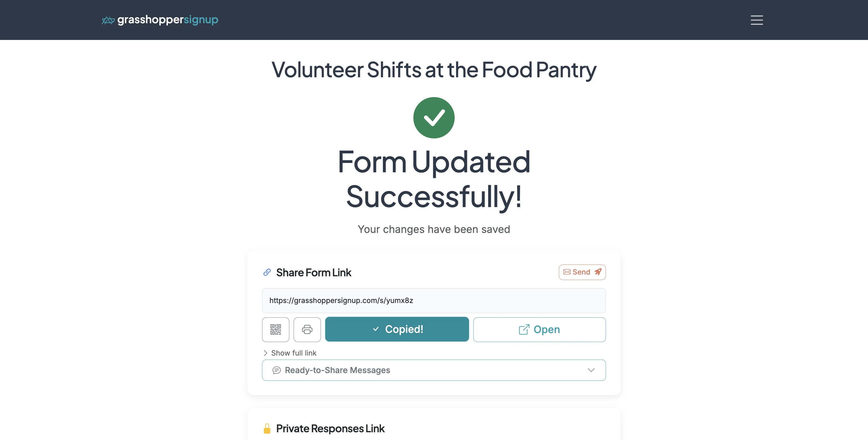Image resolution: width=868 pixels, height=440 pixels.
Task: Click the green checkmark success icon
Action: 434,117
